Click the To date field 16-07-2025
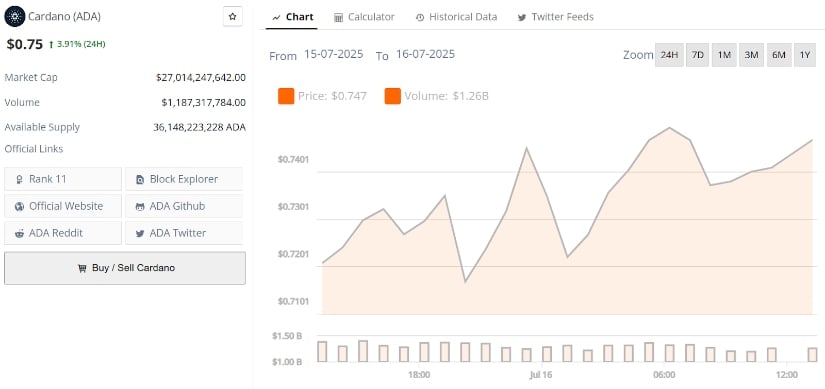 click(x=425, y=54)
